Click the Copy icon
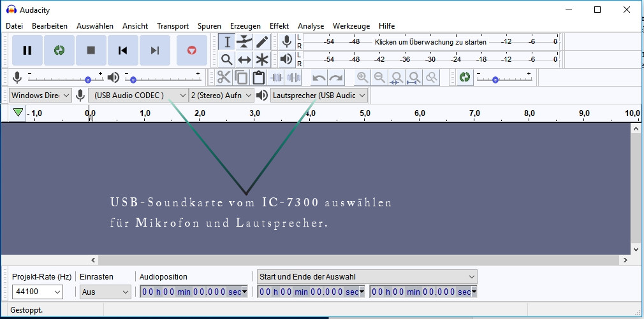This screenshot has height=319, width=644. 241,77
